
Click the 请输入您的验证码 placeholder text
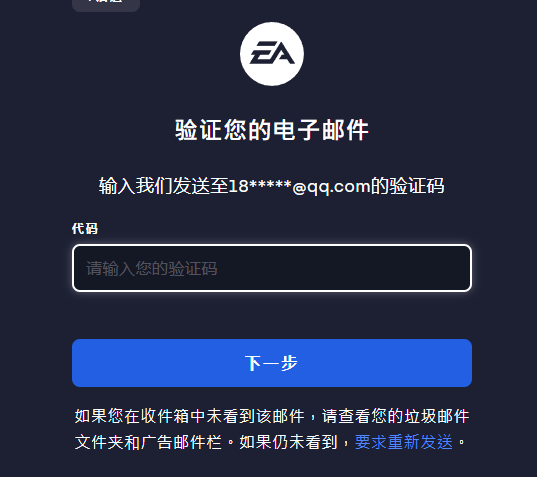click(152, 268)
